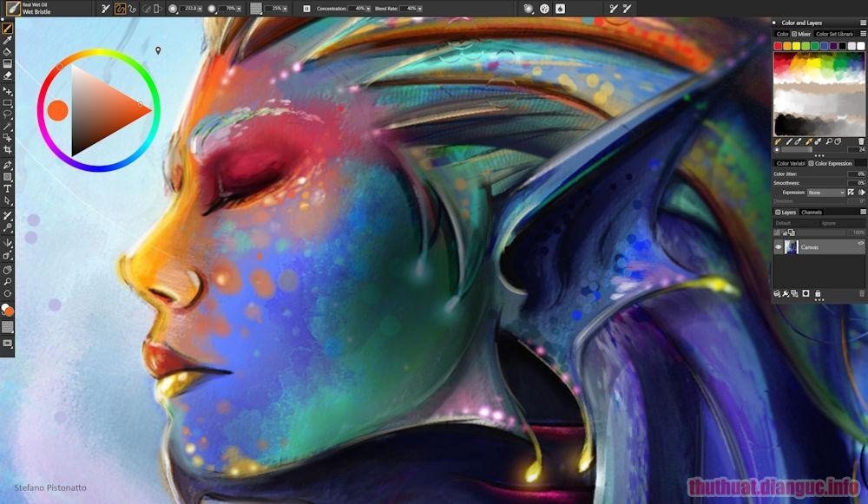
Task: Click the main/additional color selector in toolbox
Action: (x=7, y=310)
